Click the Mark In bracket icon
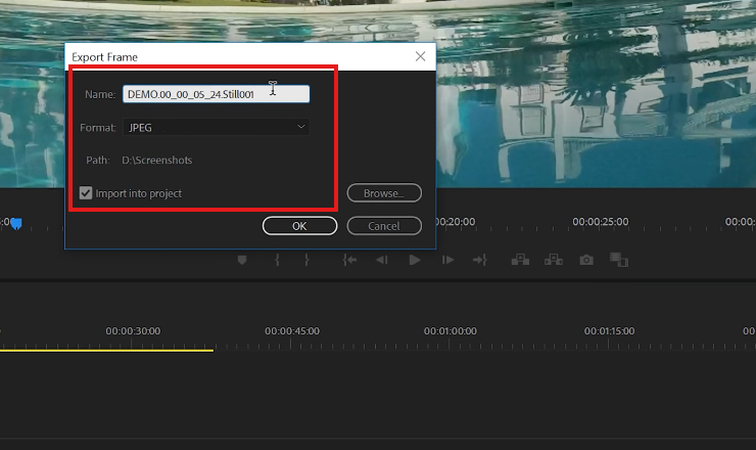This screenshot has width=756, height=450. [x=277, y=260]
